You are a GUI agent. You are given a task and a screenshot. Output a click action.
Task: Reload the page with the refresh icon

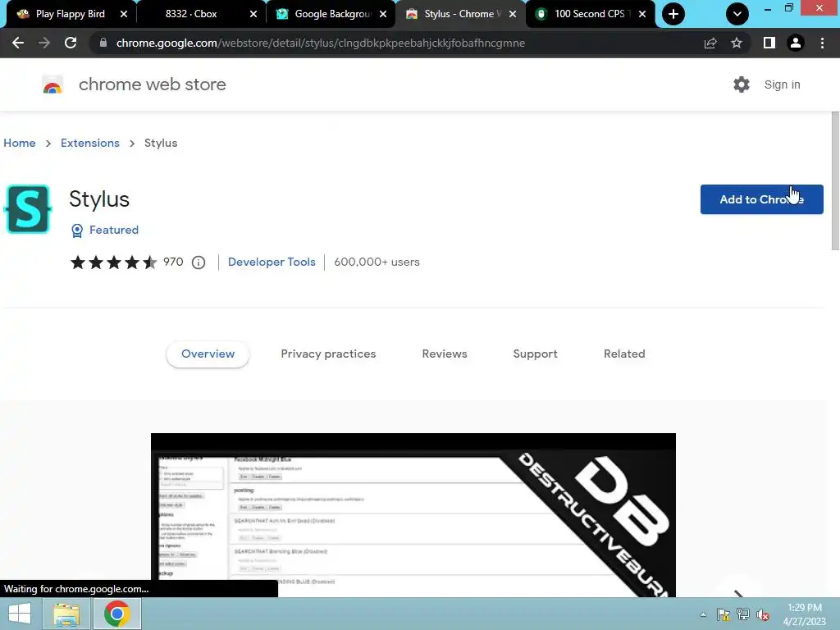(71, 43)
